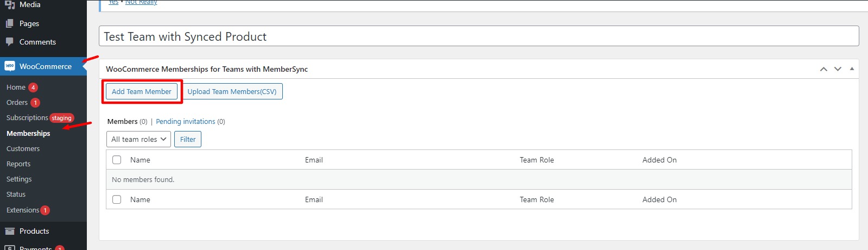Click the Name header in top row
The width and height of the screenshot is (868, 250).
(140, 160)
